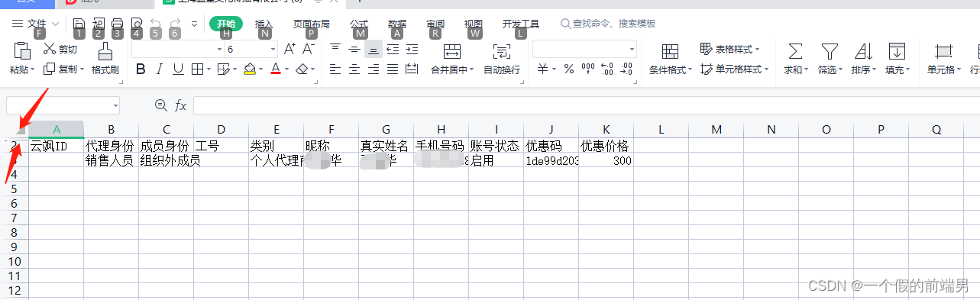This screenshot has width=980, height=300.
Task: Click the eraser clear-format icon
Action: click(302, 69)
